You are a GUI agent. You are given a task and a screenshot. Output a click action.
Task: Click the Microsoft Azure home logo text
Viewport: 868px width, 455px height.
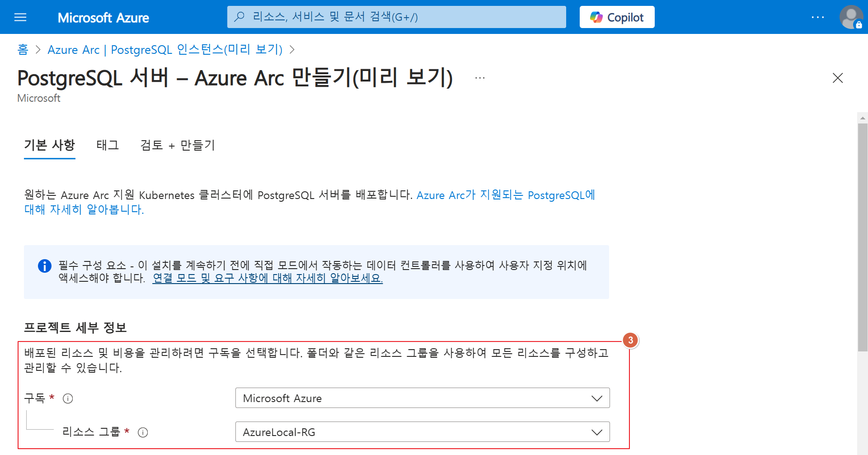coord(103,18)
